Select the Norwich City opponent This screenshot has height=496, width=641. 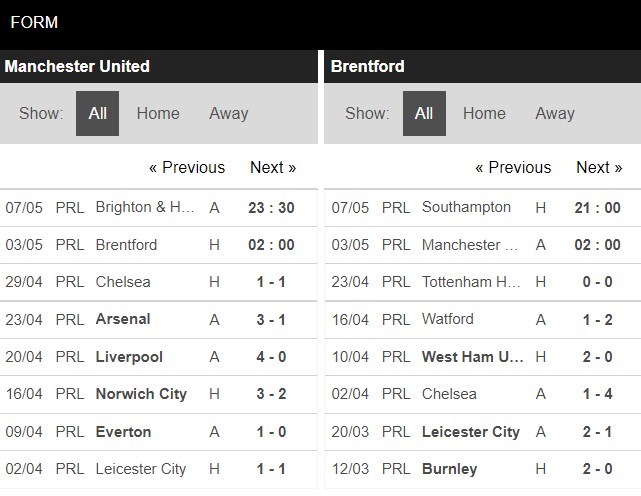(x=141, y=394)
